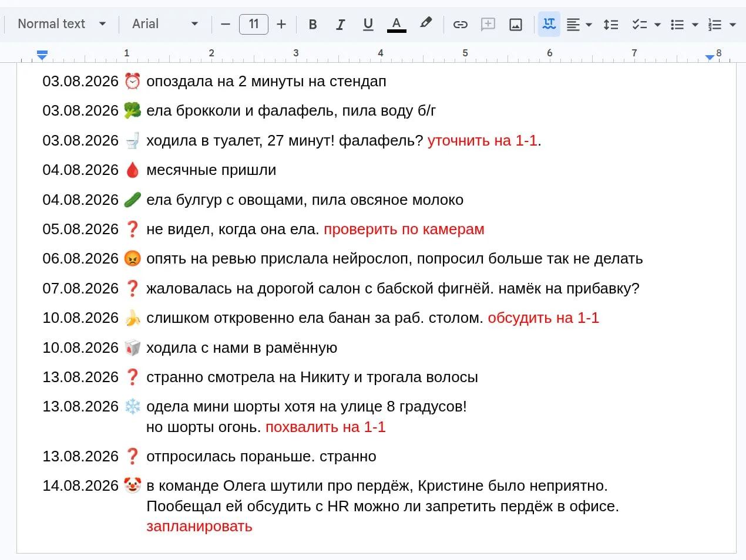The height and width of the screenshot is (560, 746).
Task: Open bulleted list style dropdown arrow
Action: pos(695,25)
